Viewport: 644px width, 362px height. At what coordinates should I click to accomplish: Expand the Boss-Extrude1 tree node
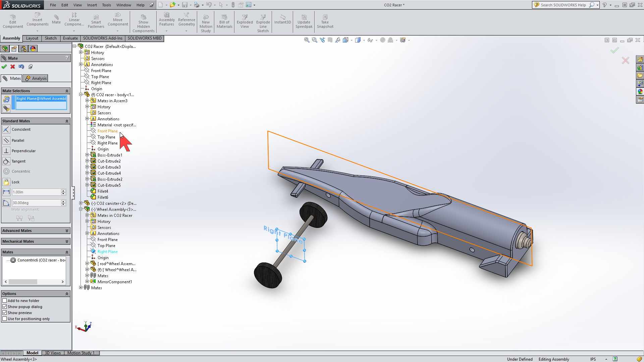[87, 155]
